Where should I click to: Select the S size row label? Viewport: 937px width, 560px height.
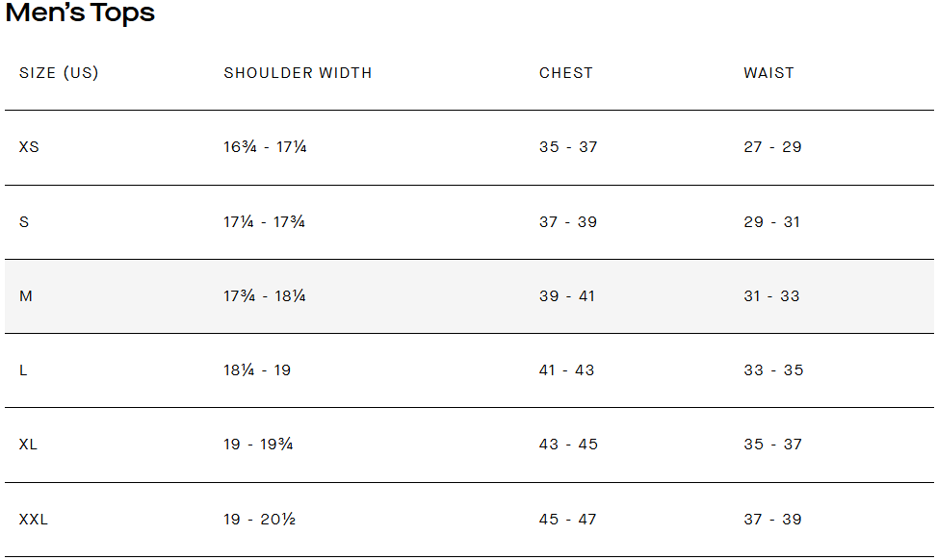click(x=24, y=222)
